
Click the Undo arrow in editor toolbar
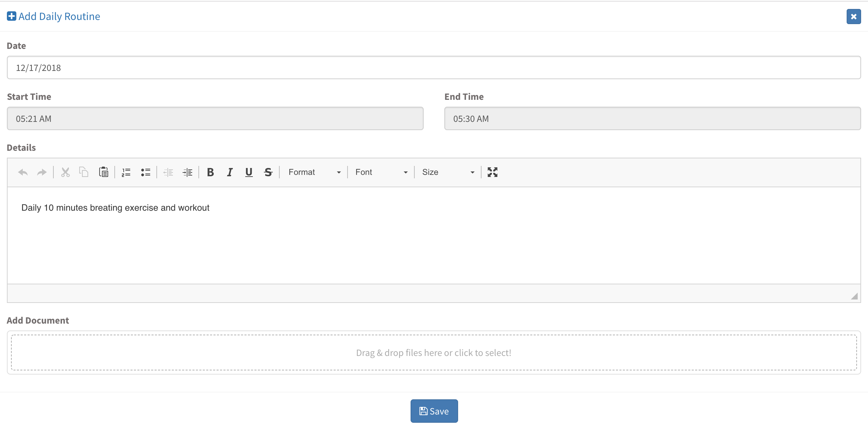coord(23,172)
